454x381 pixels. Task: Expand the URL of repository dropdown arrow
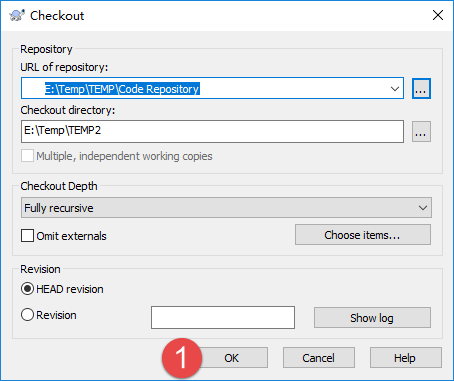[x=395, y=89]
